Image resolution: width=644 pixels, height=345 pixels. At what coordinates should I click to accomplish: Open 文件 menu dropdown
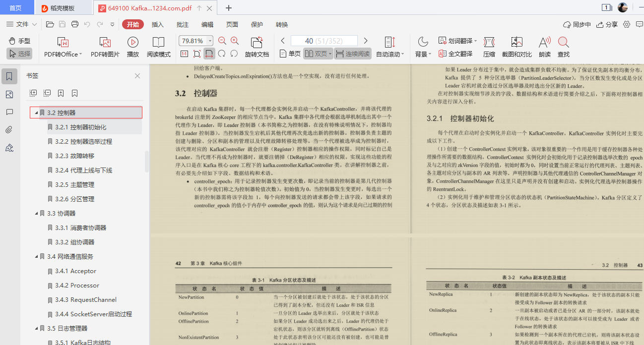pos(21,24)
